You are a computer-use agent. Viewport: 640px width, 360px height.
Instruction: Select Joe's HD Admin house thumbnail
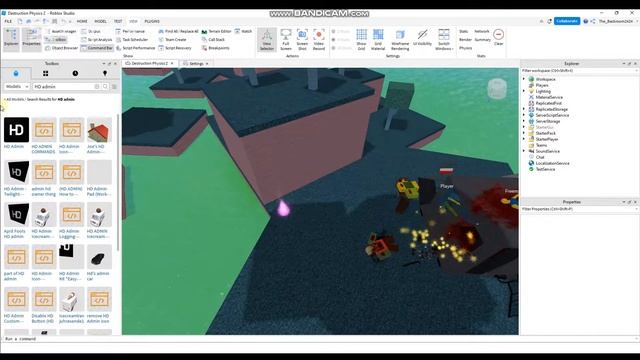click(99, 130)
